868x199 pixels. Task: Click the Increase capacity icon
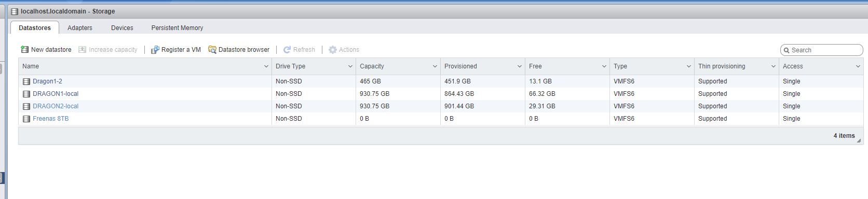tap(82, 50)
